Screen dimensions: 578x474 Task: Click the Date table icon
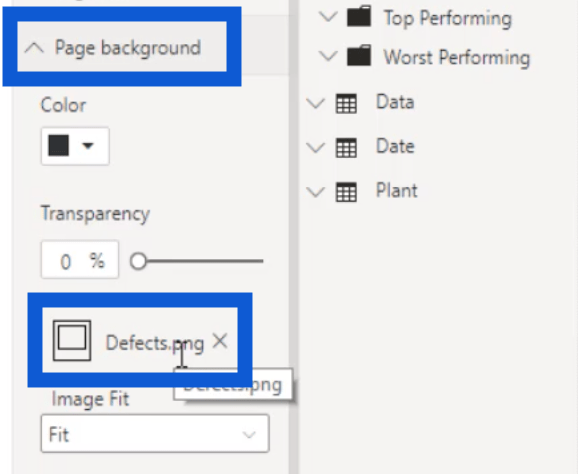346,147
